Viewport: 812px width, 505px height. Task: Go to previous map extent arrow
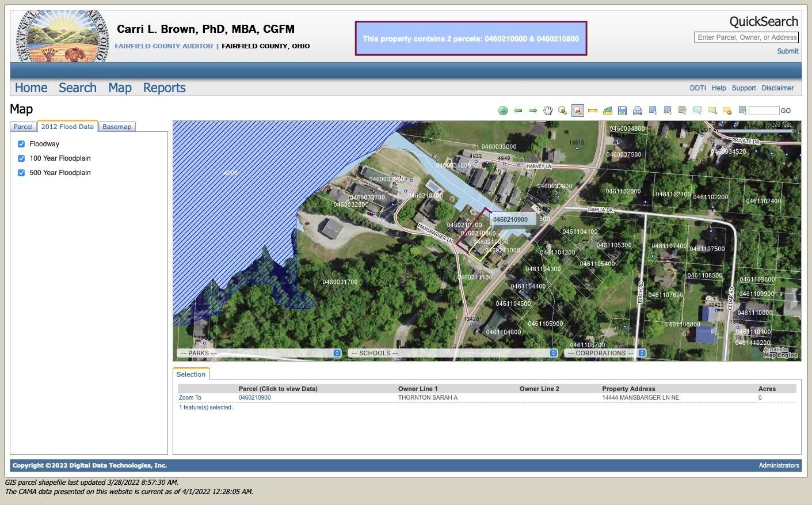click(x=518, y=111)
